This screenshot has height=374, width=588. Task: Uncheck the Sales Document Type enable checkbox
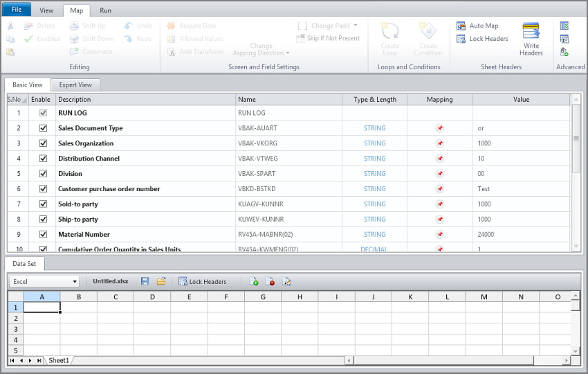pyautogui.click(x=43, y=128)
